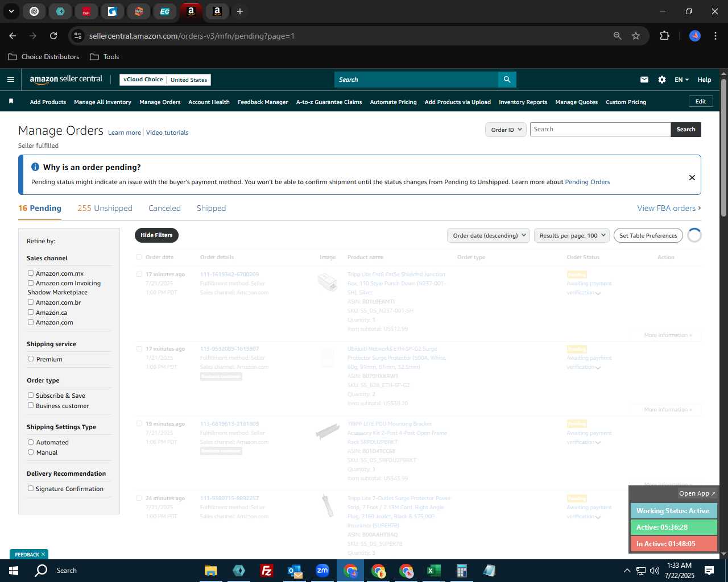The image size is (728, 582).
Task: Check the Amazon.com.br checkbox
Action: [x=31, y=302]
